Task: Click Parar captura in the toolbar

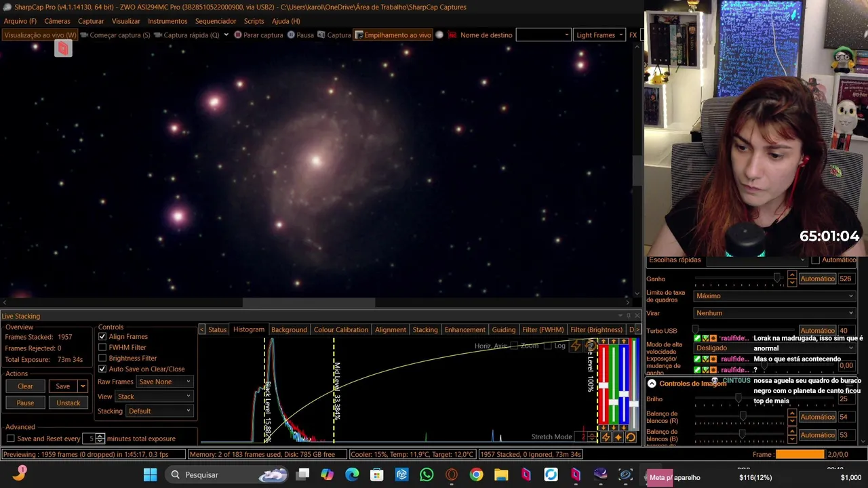Action: [x=258, y=35]
